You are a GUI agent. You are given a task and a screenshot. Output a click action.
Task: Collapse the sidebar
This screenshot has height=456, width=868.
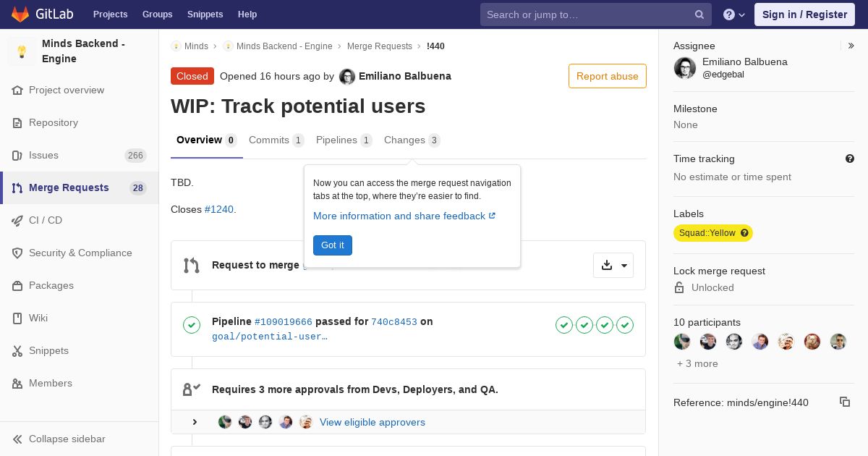tap(80, 439)
